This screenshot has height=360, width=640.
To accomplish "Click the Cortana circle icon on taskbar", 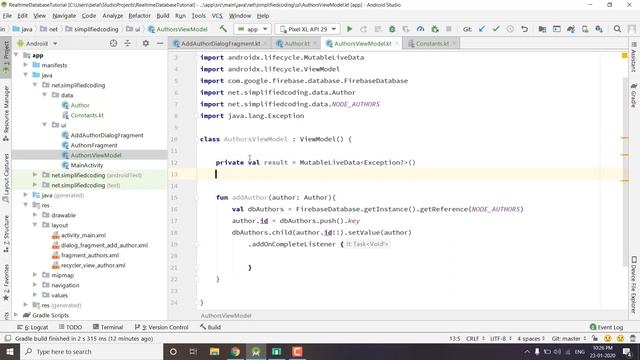I will [173, 351].
